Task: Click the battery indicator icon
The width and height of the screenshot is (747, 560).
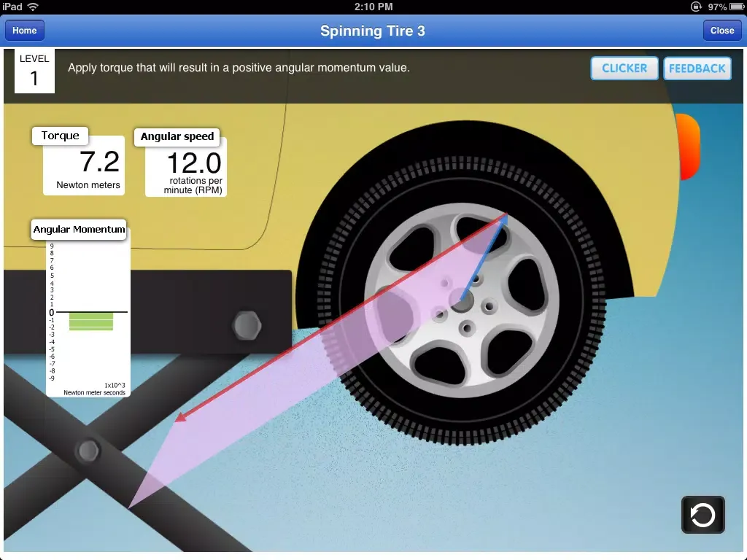Action: 737,7
